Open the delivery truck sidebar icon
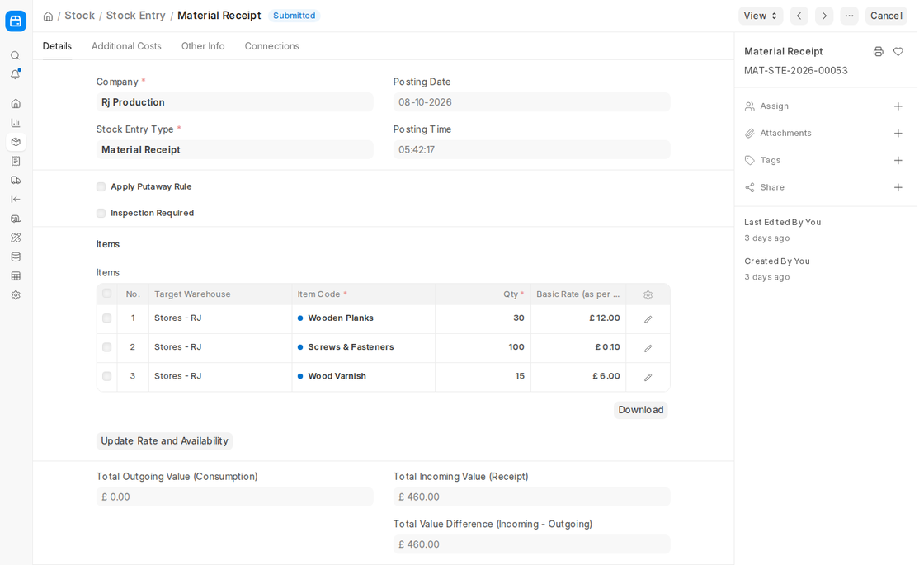This screenshot has height=565, width=924. pos(16,181)
